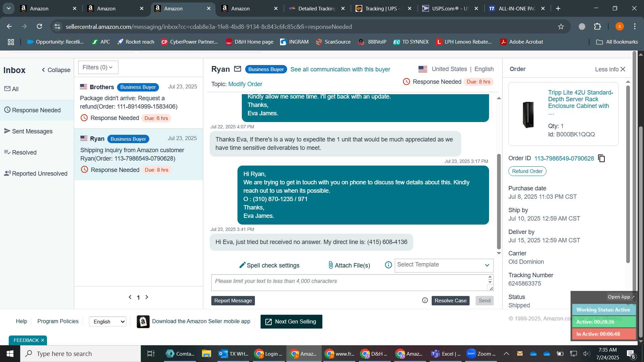Click the Program Policies link
The height and width of the screenshot is (362, 644).
(x=58, y=321)
